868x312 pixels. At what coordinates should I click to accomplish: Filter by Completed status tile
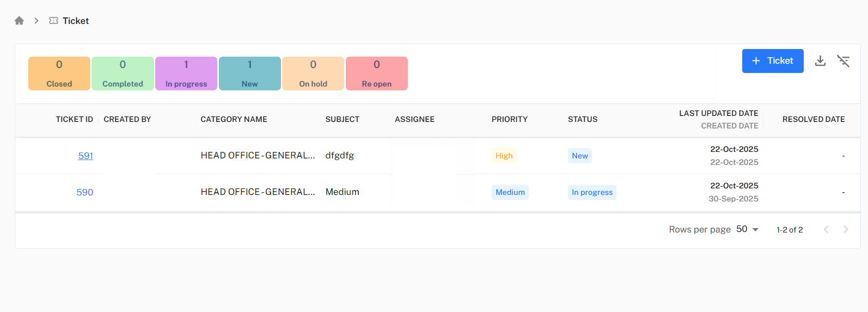click(x=123, y=74)
